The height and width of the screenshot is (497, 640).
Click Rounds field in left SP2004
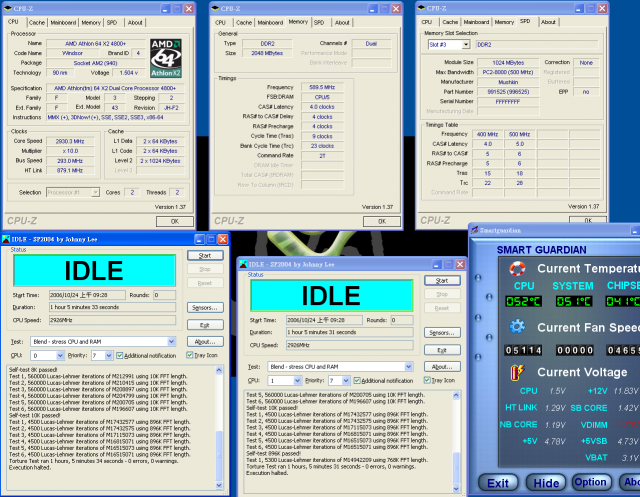tap(164, 295)
